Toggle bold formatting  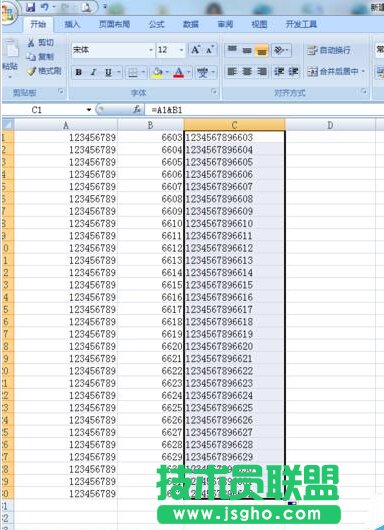click(79, 72)
